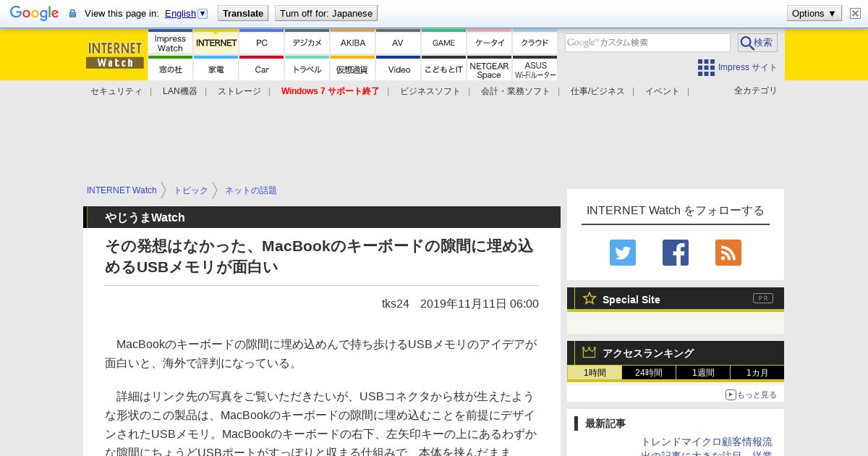Open the PC Watch tab

tap(262, 42)
